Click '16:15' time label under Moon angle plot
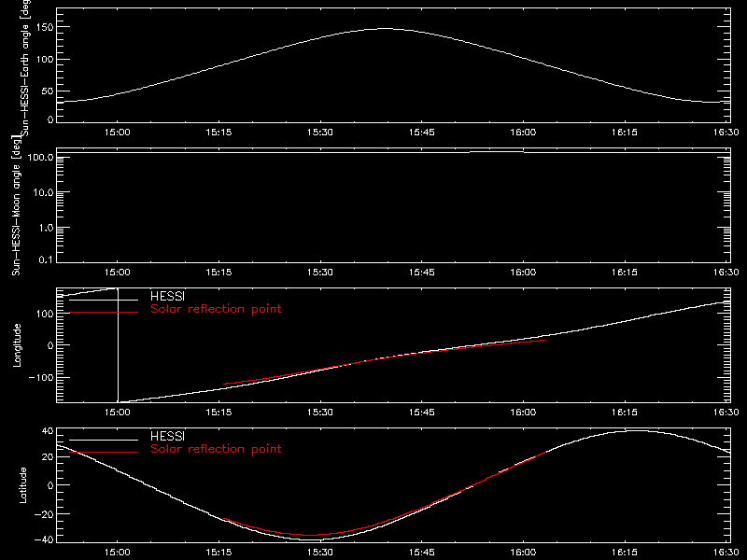The width and height of the screenshot is (747, 560). pos(625,273)
